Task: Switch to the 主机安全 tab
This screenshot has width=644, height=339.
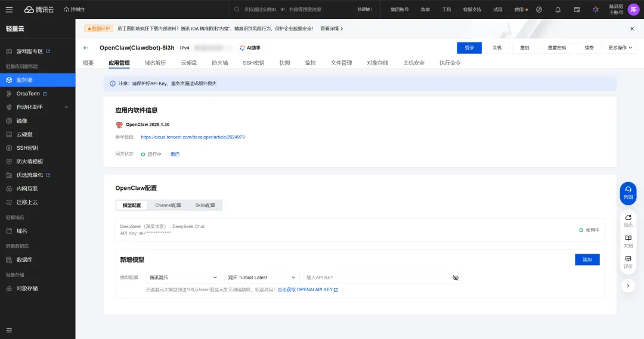Action: point(414,63)
